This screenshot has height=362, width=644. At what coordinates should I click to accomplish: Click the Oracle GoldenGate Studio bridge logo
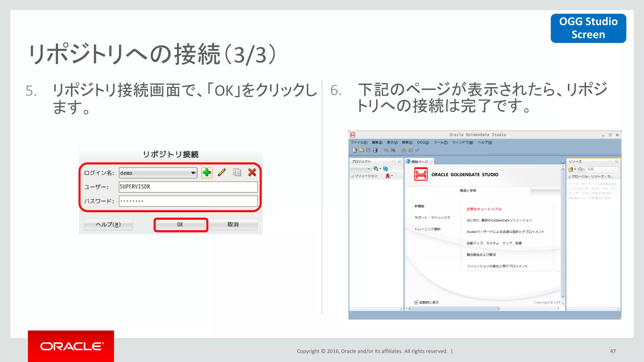point(421,174)
